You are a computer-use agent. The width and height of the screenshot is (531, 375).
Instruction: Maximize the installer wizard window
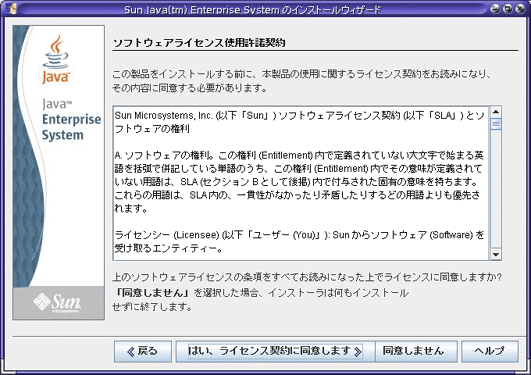pyautogui.click(x=507, y=8)
